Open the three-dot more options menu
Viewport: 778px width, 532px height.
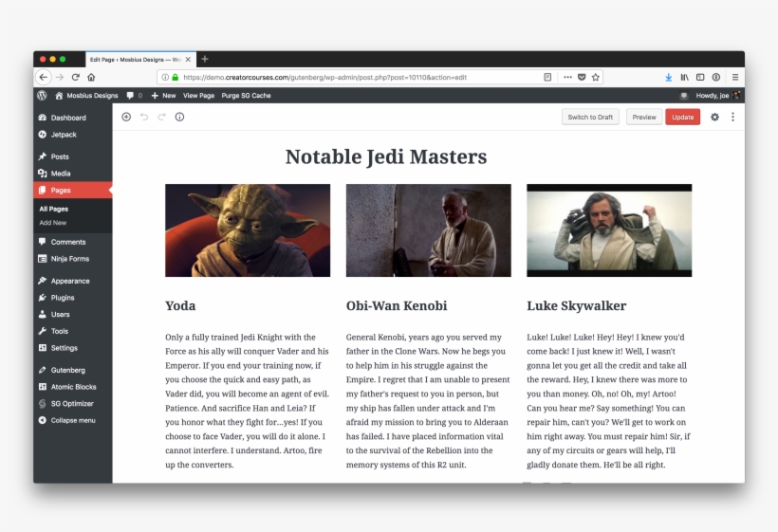point(732,117)
